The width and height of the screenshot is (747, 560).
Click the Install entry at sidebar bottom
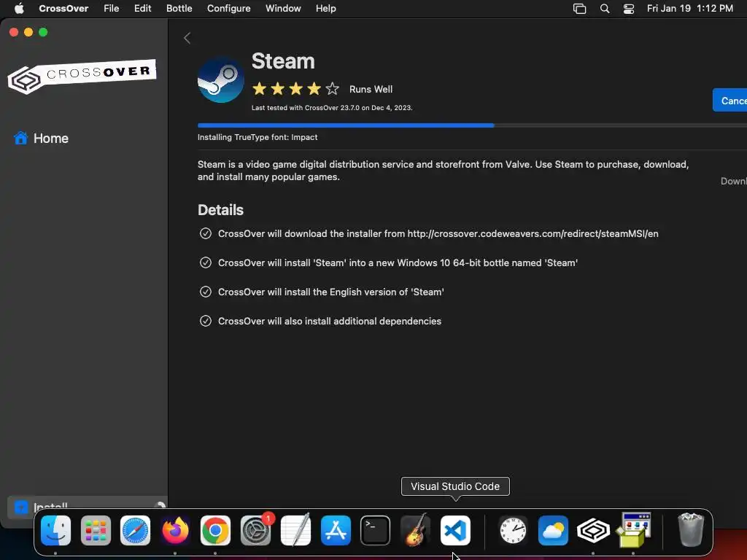[x=88, y=507]
